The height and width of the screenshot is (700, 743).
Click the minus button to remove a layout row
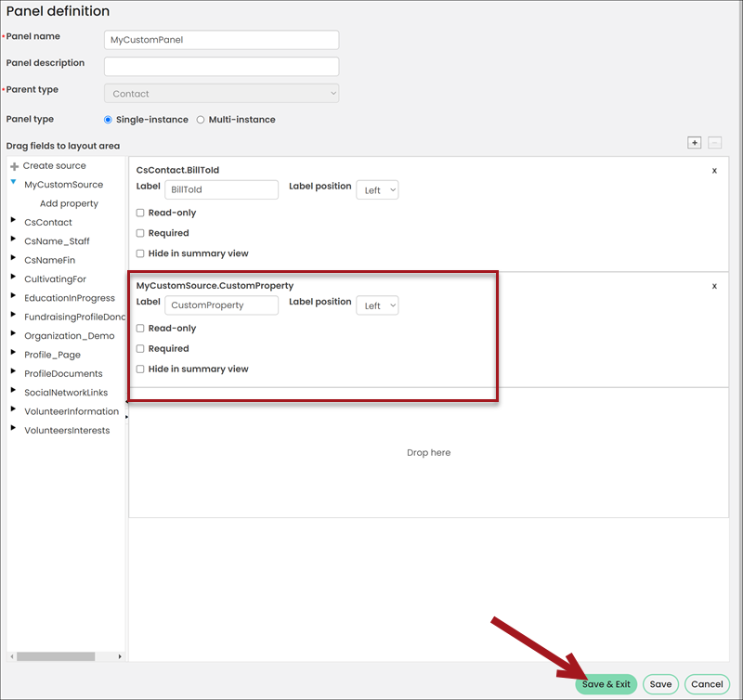[714, 143]
